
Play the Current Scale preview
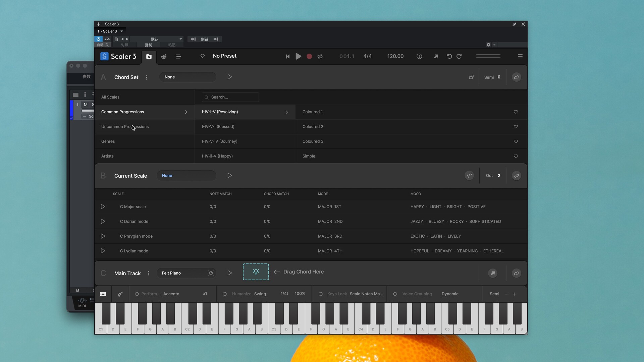[229, 176]
